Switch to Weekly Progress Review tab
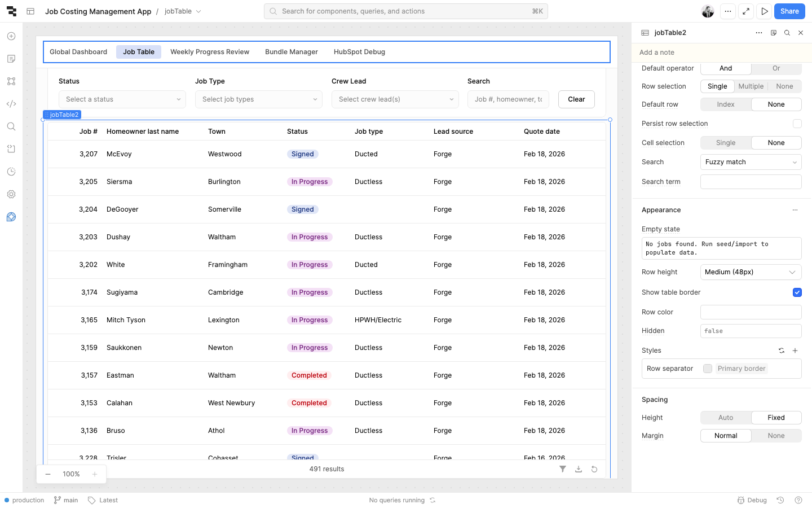This screenshot has height=508, width=812. pos(210,52)
